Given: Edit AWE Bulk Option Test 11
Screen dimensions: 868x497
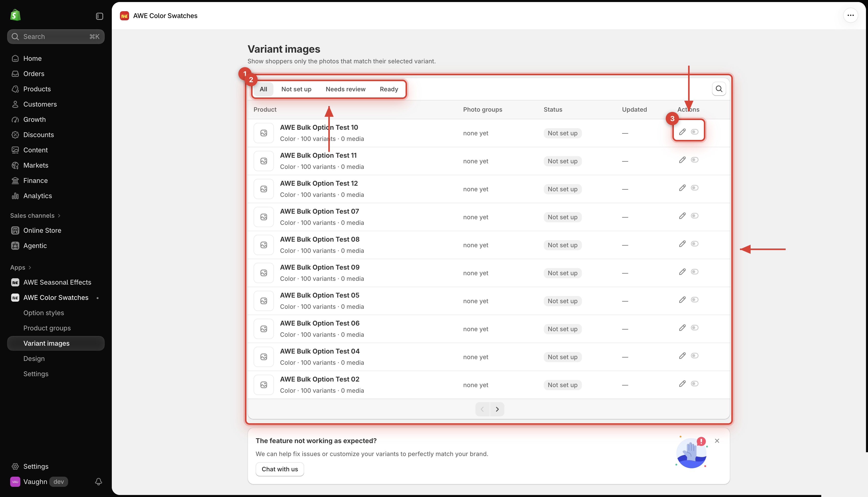Looking at the screenshot, I should point(682,160).
